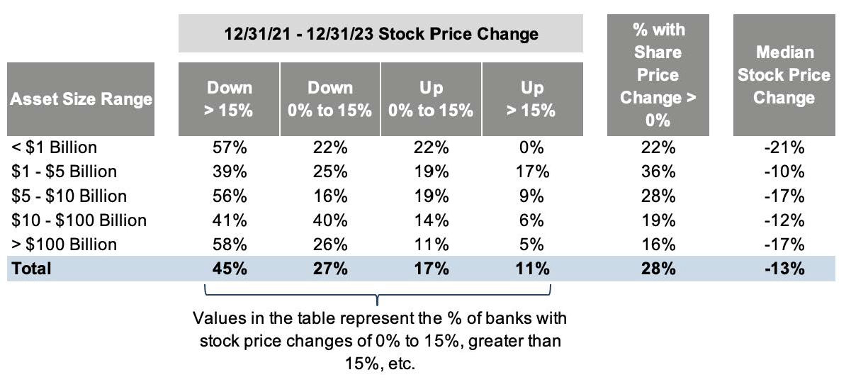Click the 'Asset Size Range' header cell

[x=81, y=99]
